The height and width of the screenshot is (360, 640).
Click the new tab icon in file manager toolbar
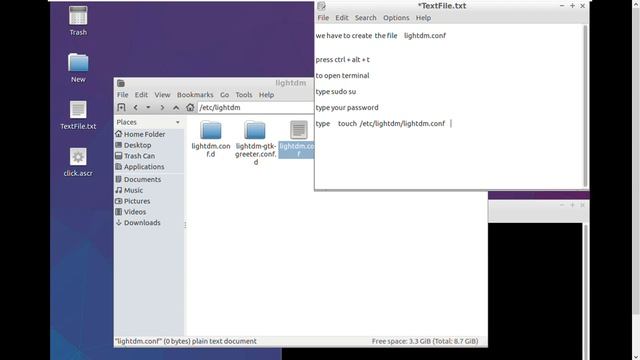point(121,107)
